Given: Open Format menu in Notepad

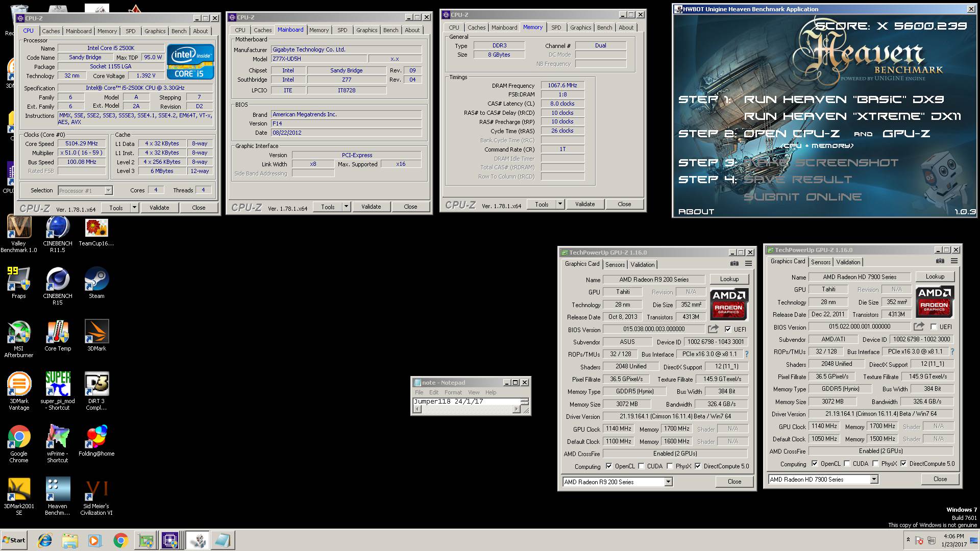Looking at the screenshot, I should coord(453,392).
